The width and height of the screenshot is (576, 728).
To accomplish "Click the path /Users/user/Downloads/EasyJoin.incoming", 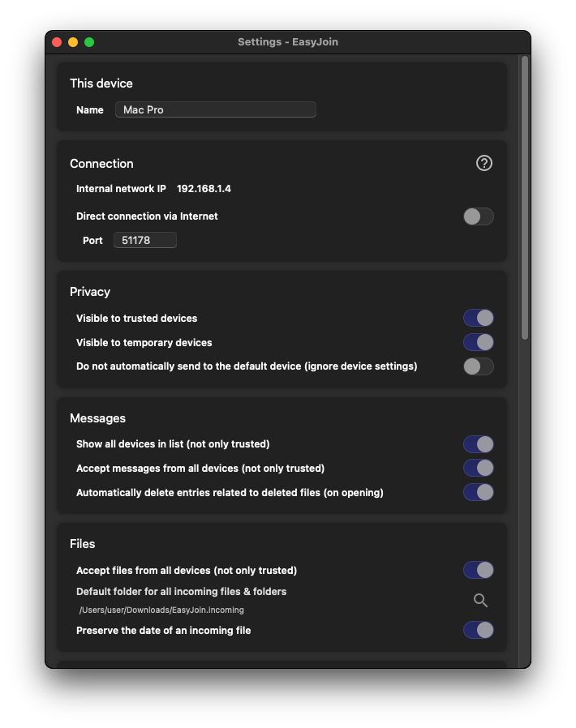I will click(161, 610).
